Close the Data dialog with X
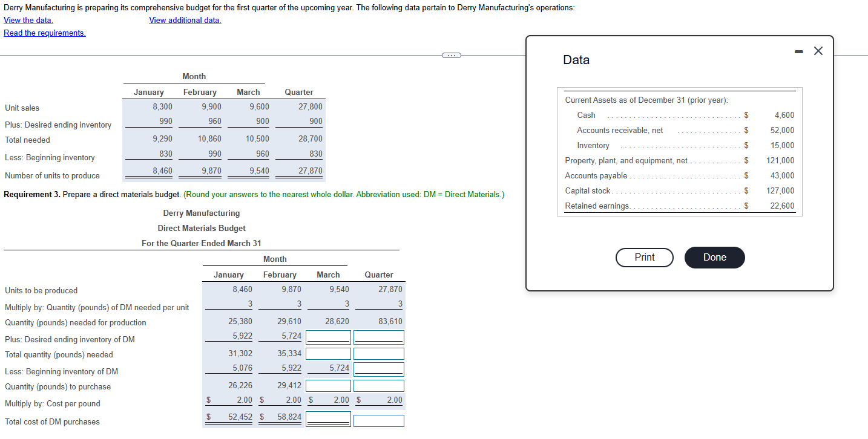Image resolution: width=868 pixels, height=439 pixels. pyautogui.click(x=818, y=51)
